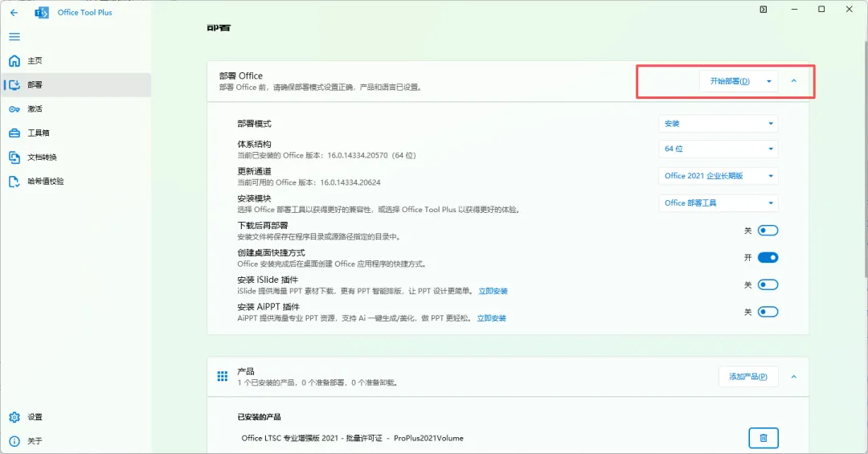Toggle the 下载后再部署 switch
The image size is (868, 454).
[768, 231]
